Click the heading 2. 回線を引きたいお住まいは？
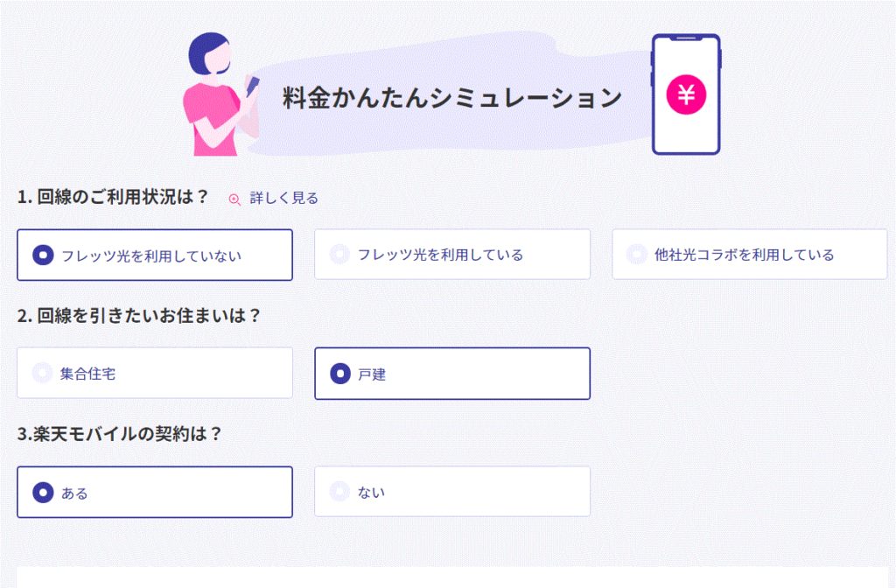The width and height of the screenshot is (896, 588). point(139,315)
